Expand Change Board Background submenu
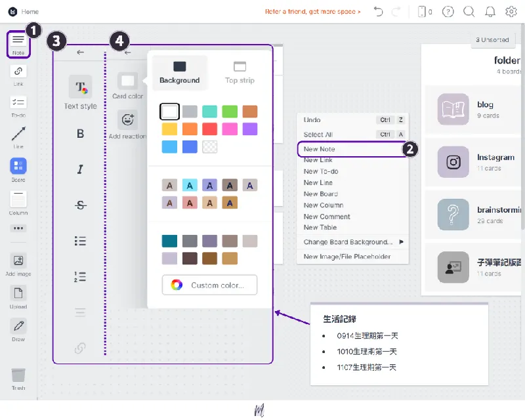Viewport: 525px width, 420px height. [353, 241]
